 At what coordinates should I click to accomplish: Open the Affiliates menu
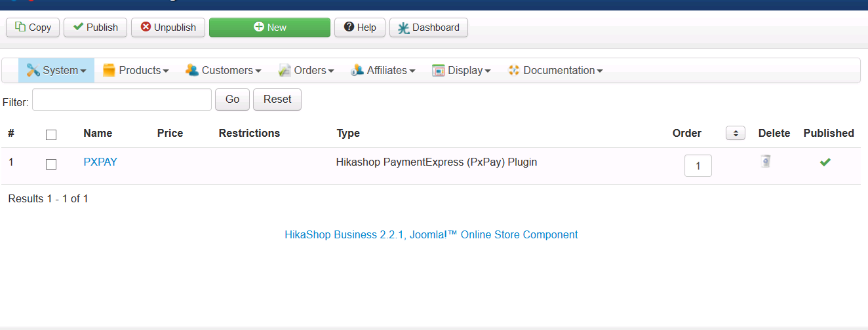(x=383, y=71)
